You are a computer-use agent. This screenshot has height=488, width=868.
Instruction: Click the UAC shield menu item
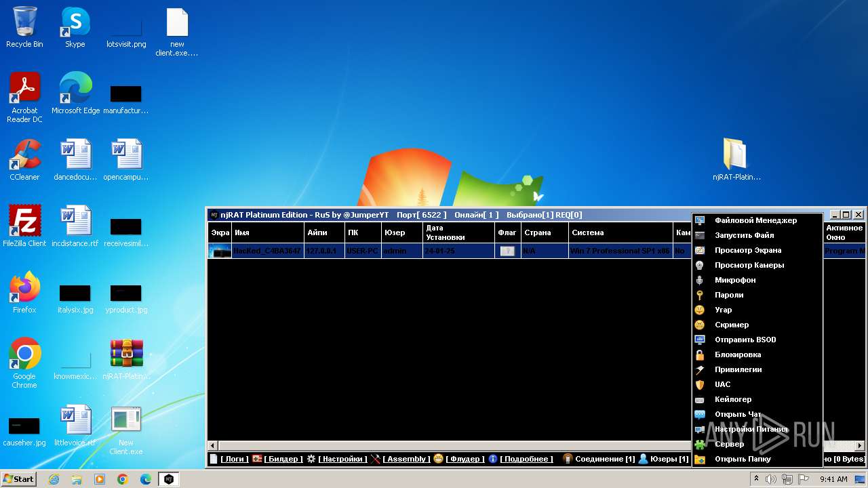pos(757,384)
